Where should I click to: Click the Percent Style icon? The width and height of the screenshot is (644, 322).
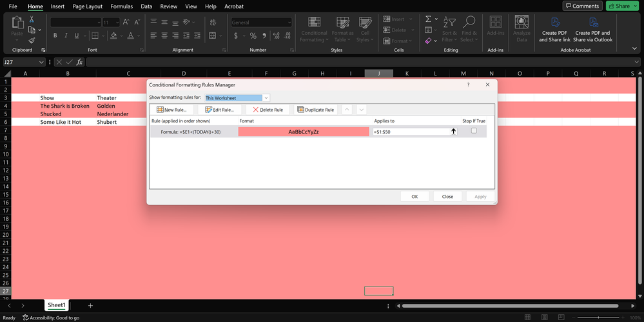253,35
